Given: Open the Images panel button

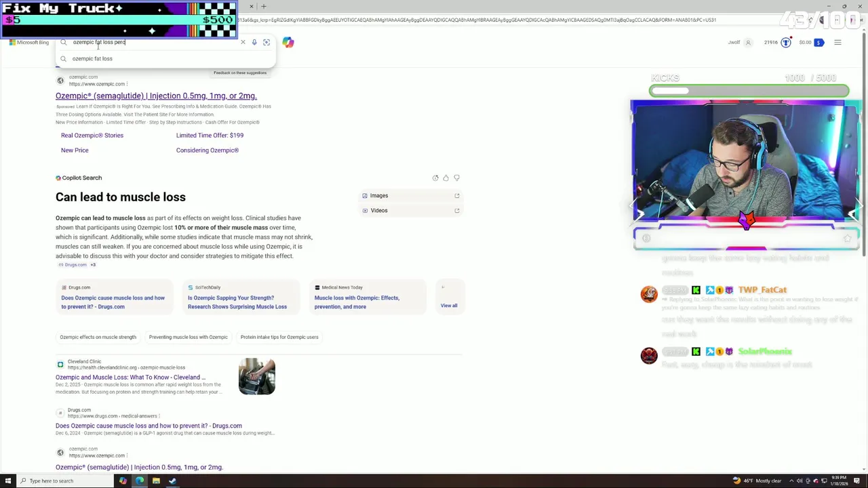Looking at the screenshot, I should coord(410,196).
